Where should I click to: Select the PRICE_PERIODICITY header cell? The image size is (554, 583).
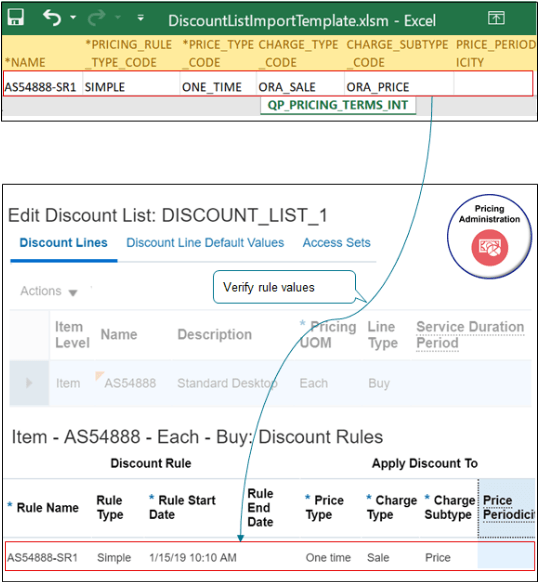495,53
